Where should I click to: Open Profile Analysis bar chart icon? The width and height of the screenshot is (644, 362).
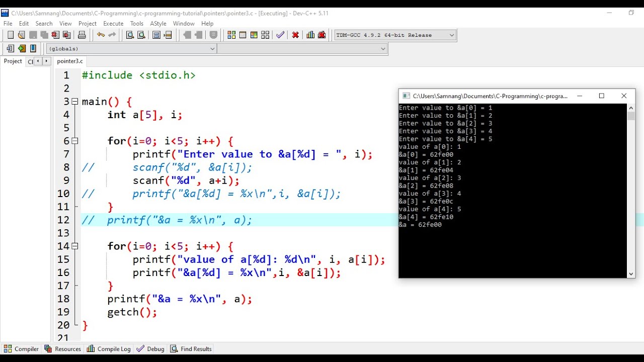click(310, 35)
